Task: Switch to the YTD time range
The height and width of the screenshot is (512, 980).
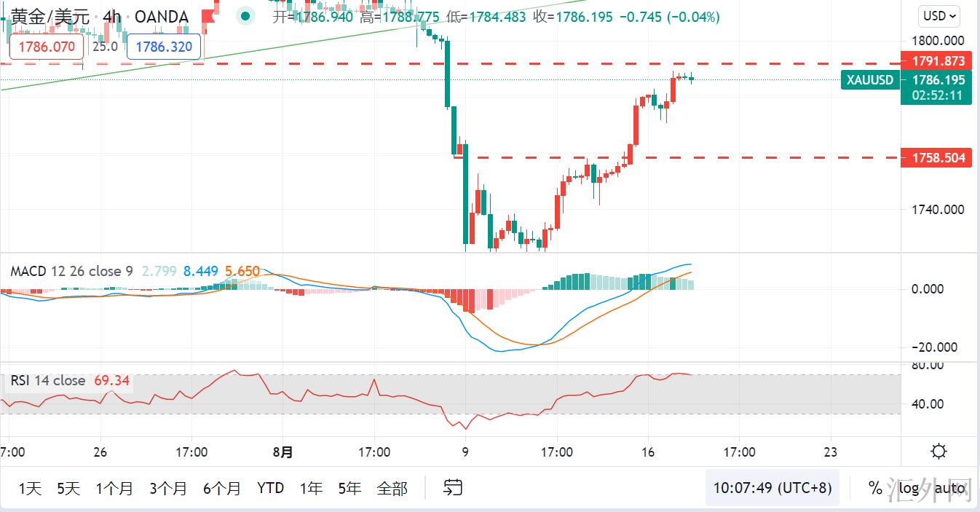Action: (x=270, y=488)
